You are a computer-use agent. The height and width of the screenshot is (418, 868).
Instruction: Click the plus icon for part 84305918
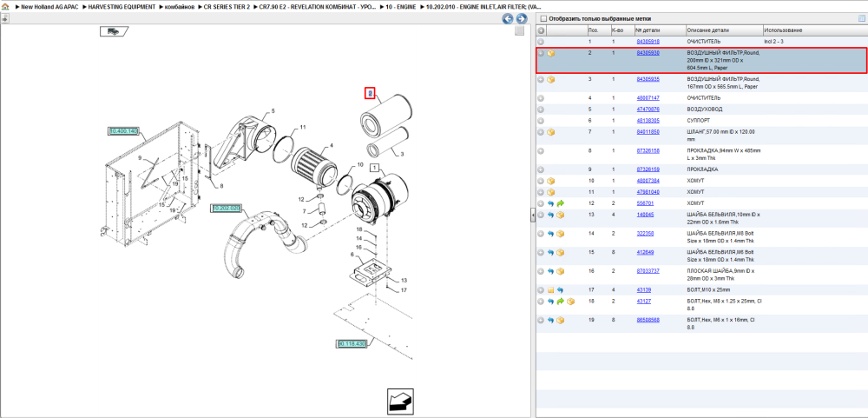click(x=542, y=42)
